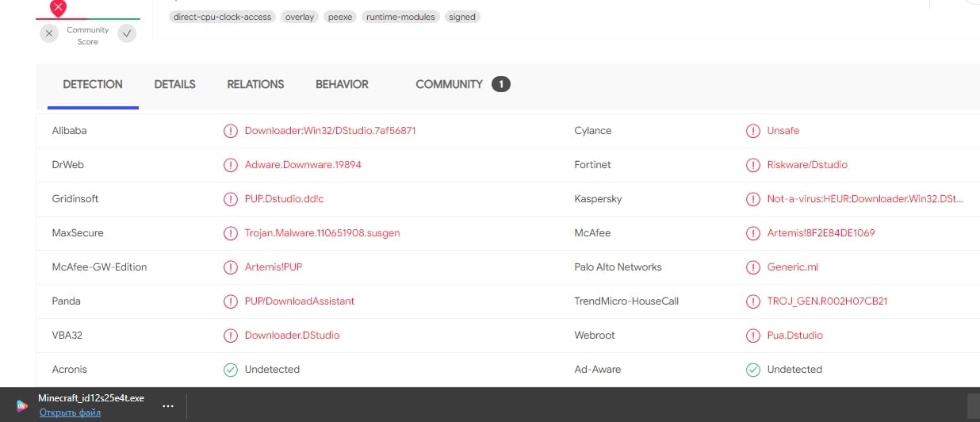Click the Cylance detection warning icon
980x422 pixels.
click(753, 131)
